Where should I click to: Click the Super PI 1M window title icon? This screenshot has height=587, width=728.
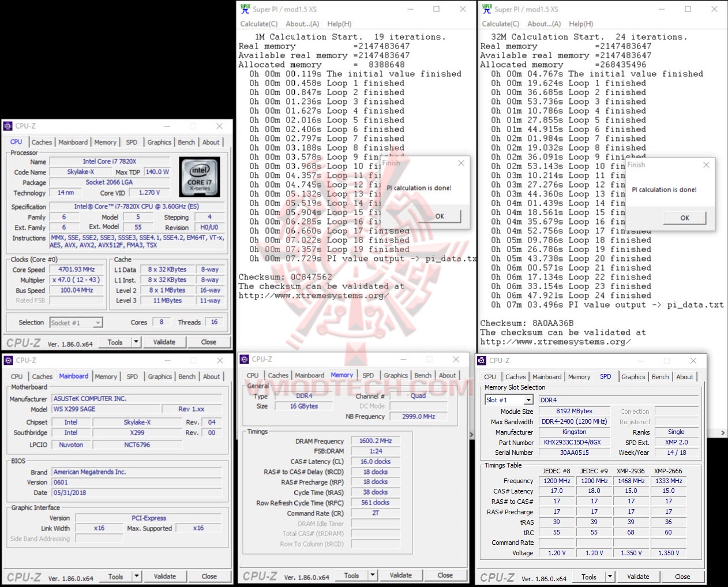245,9
